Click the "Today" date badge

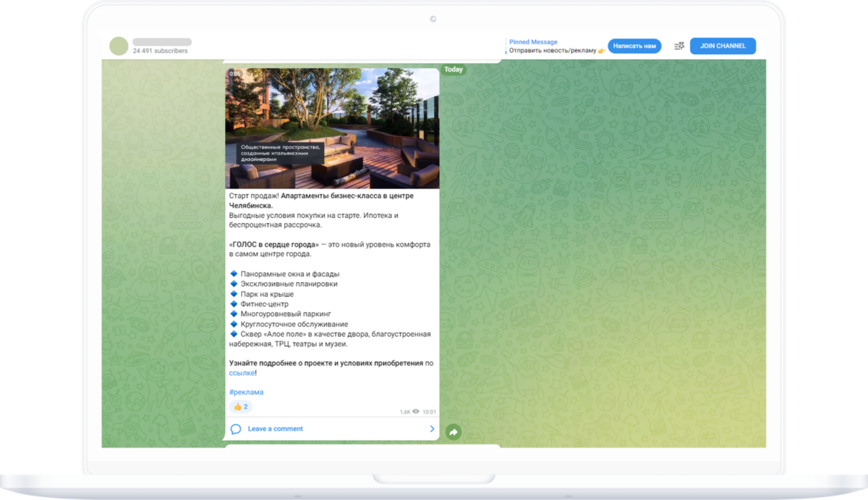coord(453,69)
